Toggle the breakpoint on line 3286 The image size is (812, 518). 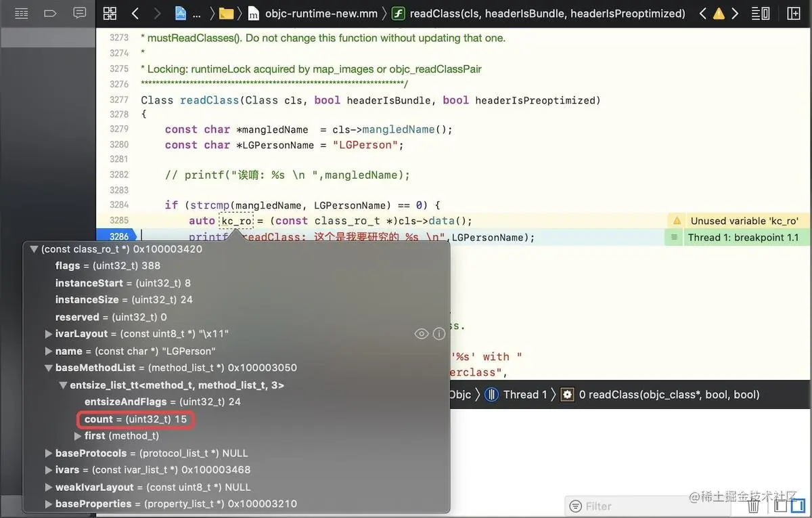[119, 237]
